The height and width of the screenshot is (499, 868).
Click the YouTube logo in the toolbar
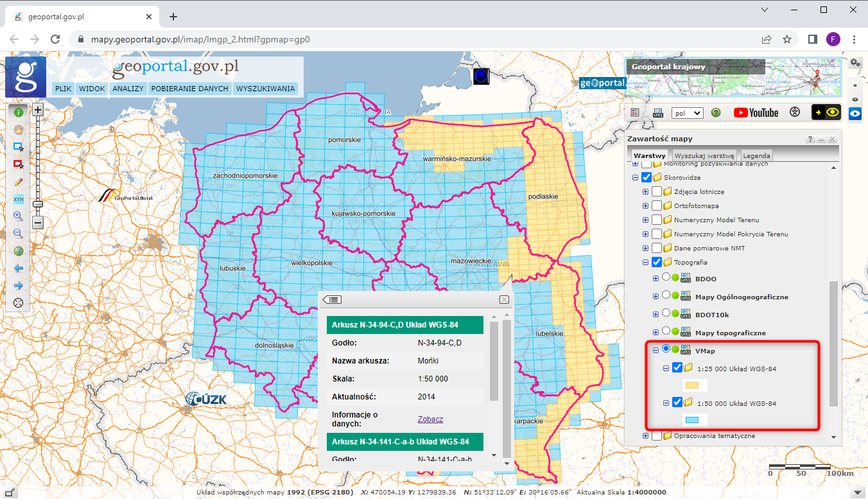point(756,113)
